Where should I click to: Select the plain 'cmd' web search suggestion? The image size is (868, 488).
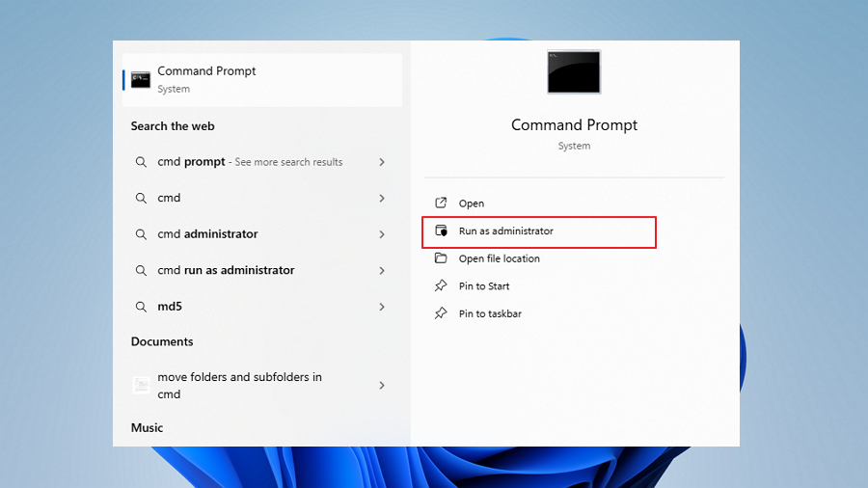coord(170,198)
